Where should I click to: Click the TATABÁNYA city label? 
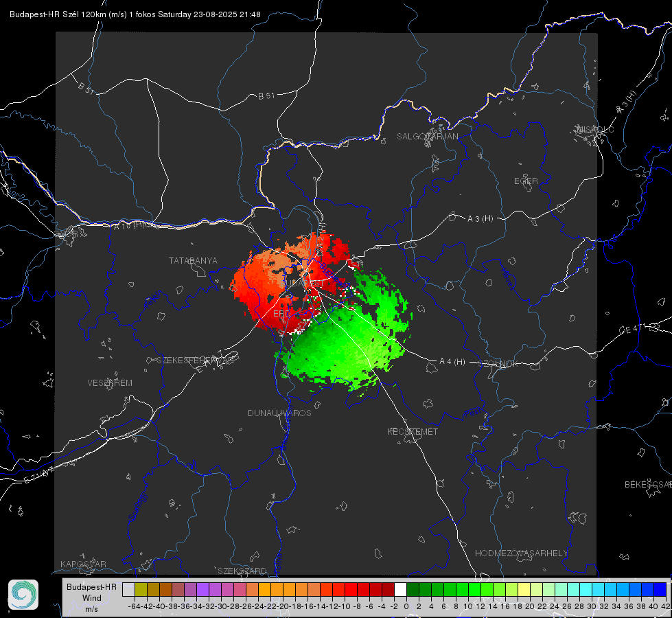coord(193,261)
